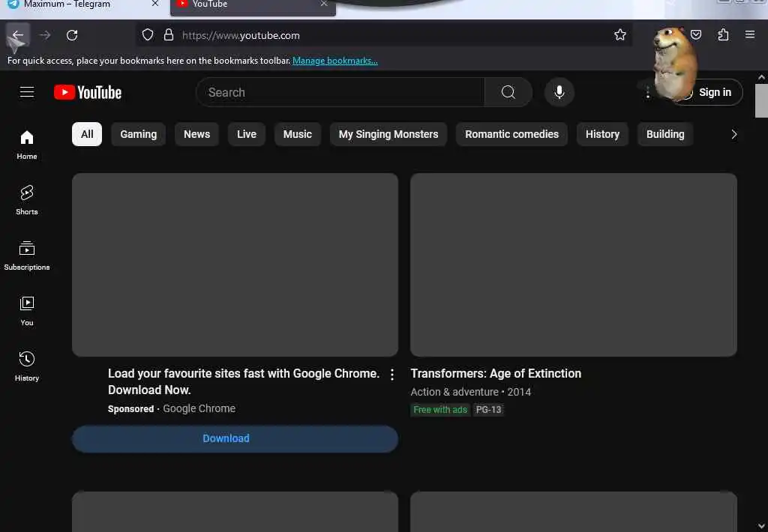Bookmark this page with star icon

click(x=619, y=34)
